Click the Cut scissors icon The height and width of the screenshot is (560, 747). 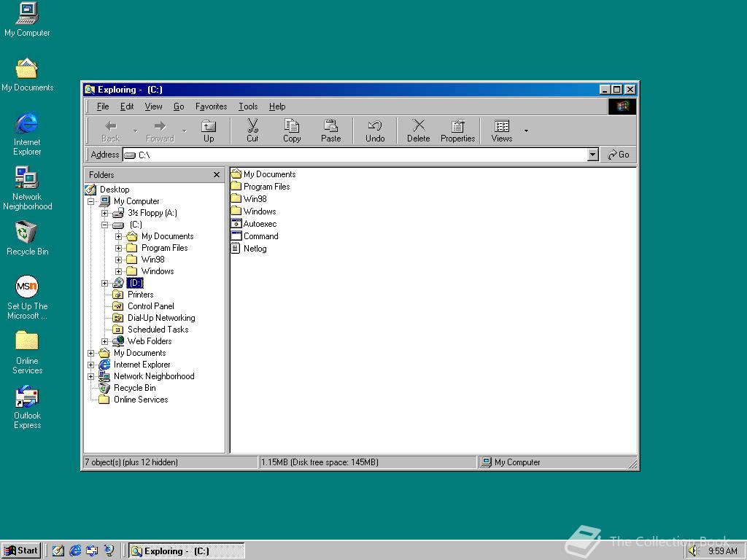[x=252, y=125]
